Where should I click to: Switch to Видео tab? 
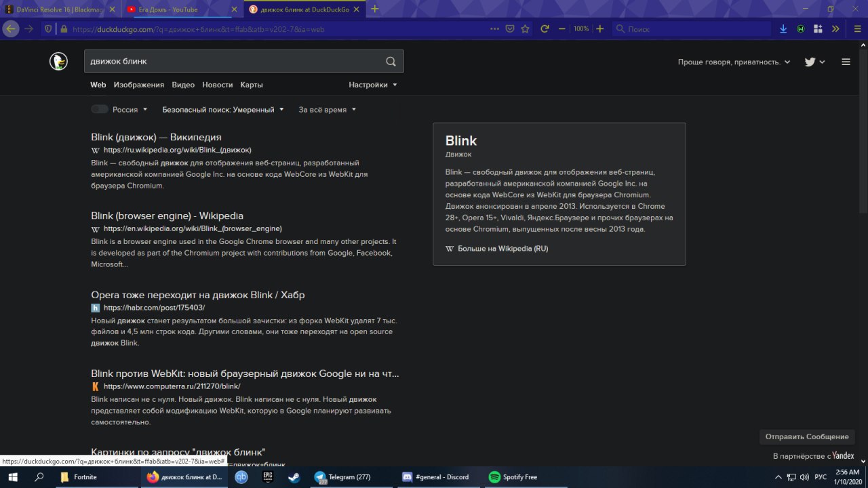click(183, 85)
